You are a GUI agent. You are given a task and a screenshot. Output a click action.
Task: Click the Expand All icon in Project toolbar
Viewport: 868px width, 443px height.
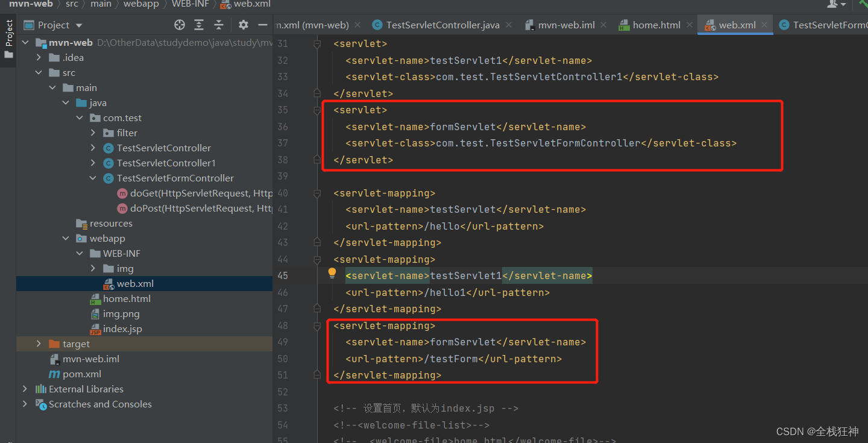point(199,25)
